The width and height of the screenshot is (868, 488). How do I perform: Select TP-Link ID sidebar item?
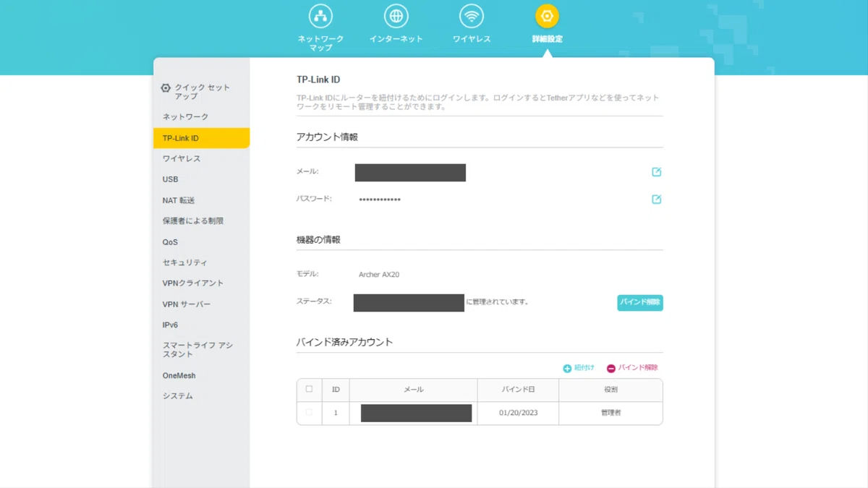pos(202,138)
